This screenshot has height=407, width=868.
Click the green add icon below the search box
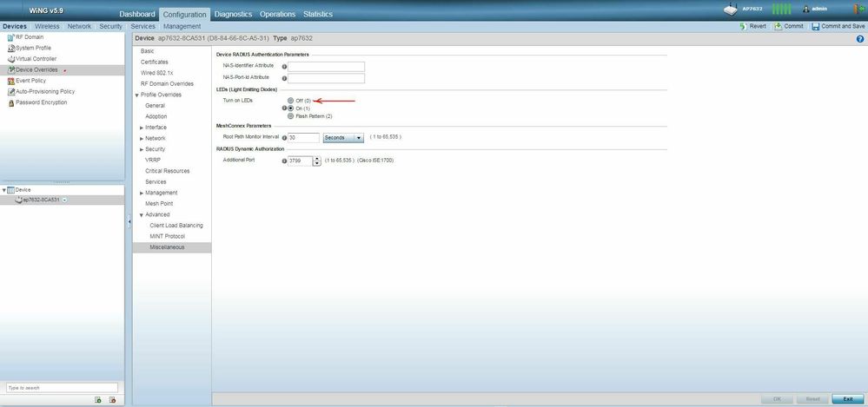pyautogui.click(x=98, y=399)
